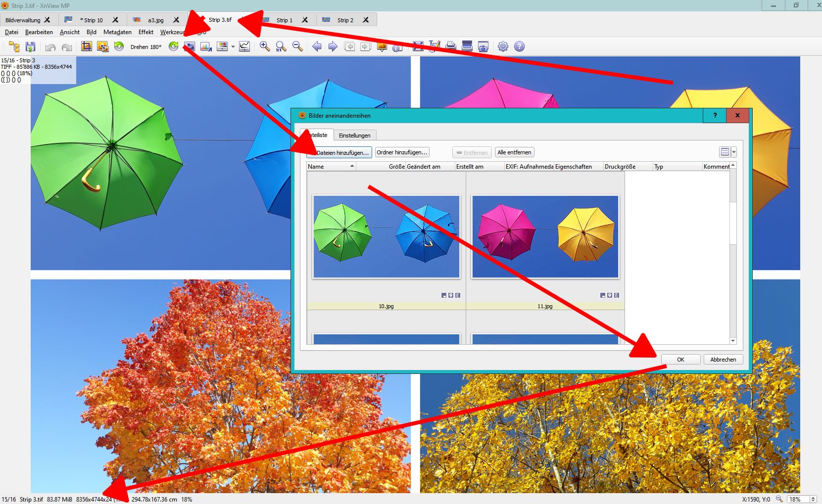Image resolution: width=822 pixels, height=504 pixels.
Task: Click Alle entfernen to clear the list
Action: point(515,152)
